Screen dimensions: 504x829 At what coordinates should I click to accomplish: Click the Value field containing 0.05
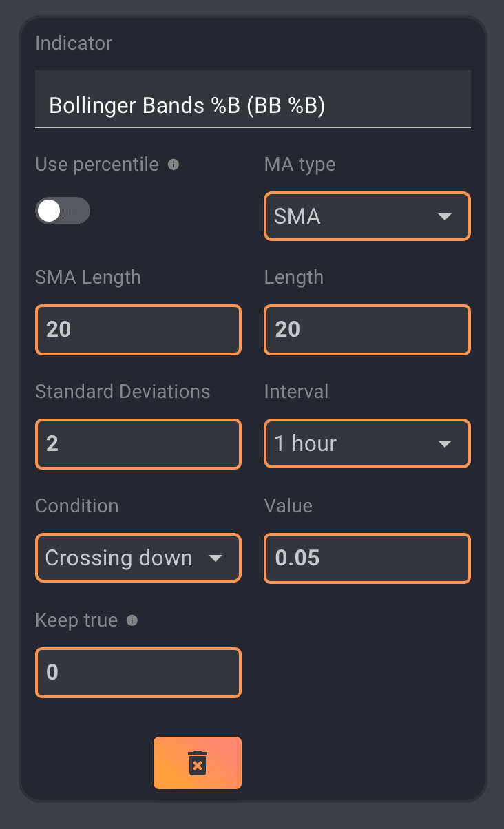(367, 558)
